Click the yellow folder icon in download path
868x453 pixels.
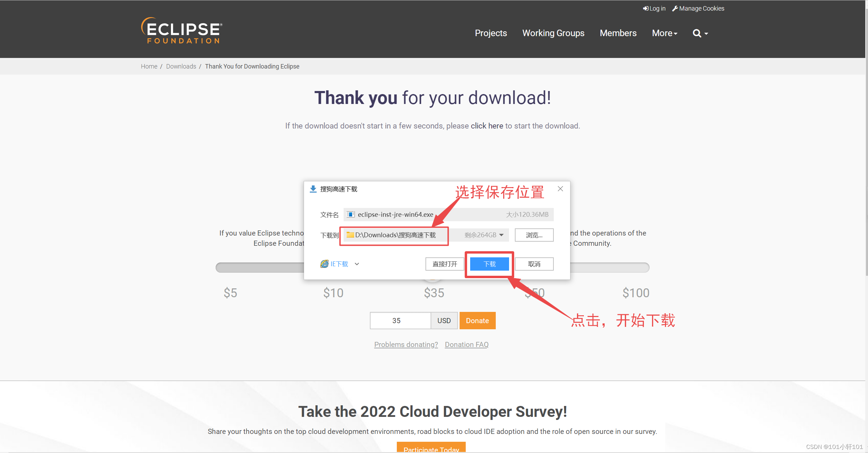[350, 235]
